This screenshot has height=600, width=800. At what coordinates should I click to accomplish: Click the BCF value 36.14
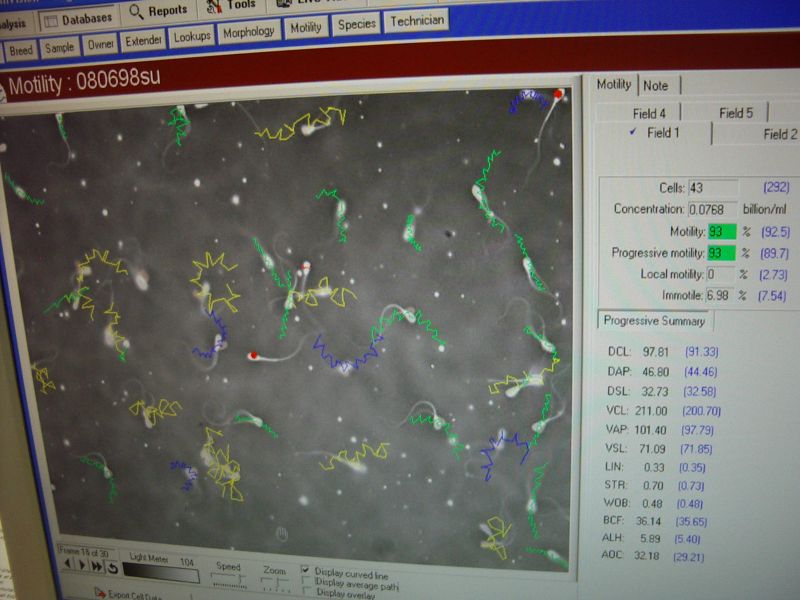click(648, 521)
